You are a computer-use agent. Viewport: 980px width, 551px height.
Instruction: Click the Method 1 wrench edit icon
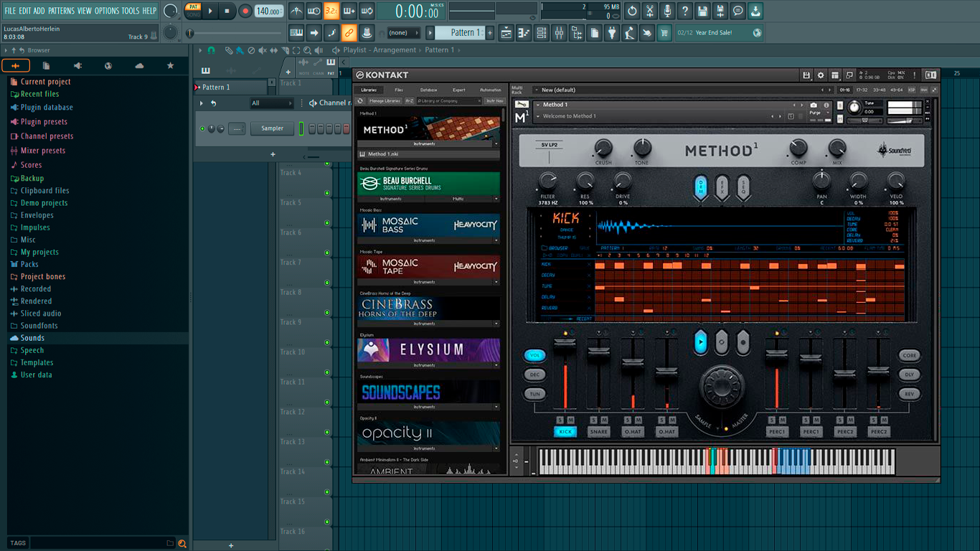(x=522, y=105)
